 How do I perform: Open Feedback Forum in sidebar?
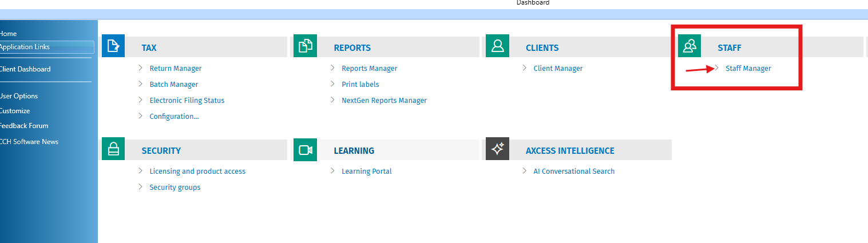[x=24, y=126]
